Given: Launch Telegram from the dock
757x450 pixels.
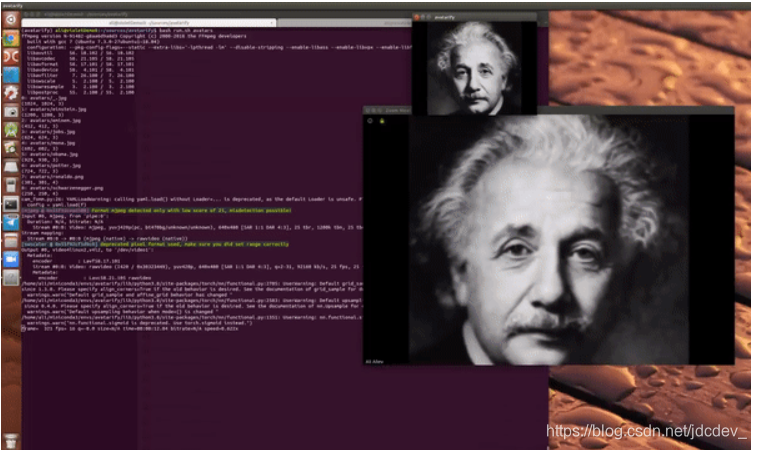Looking at the screenshot, I should click(11, 222).
